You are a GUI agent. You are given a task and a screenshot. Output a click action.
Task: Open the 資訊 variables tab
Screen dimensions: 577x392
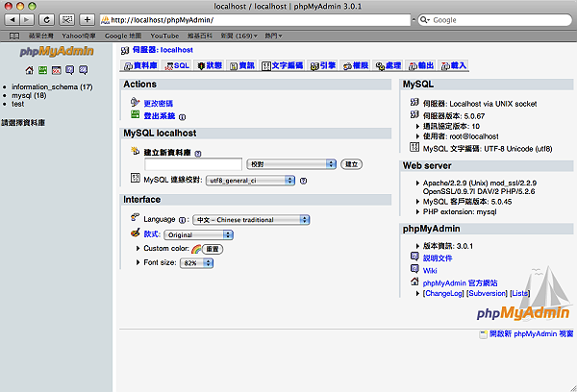point(242,65)
